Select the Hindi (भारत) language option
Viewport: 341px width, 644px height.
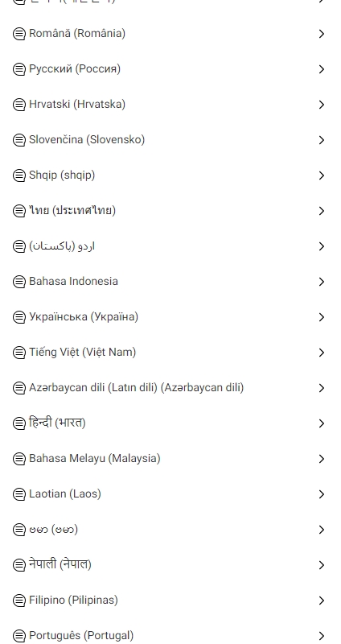click(x=170, y=423)
